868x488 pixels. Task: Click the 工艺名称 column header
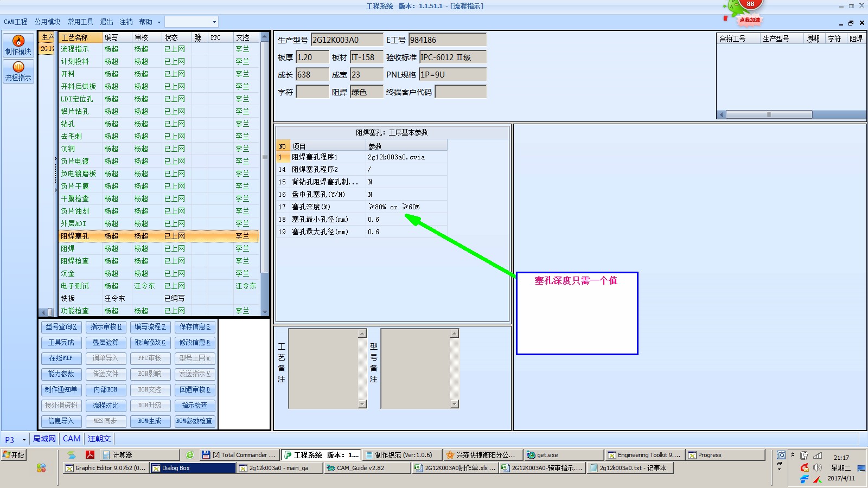point(80,37)
